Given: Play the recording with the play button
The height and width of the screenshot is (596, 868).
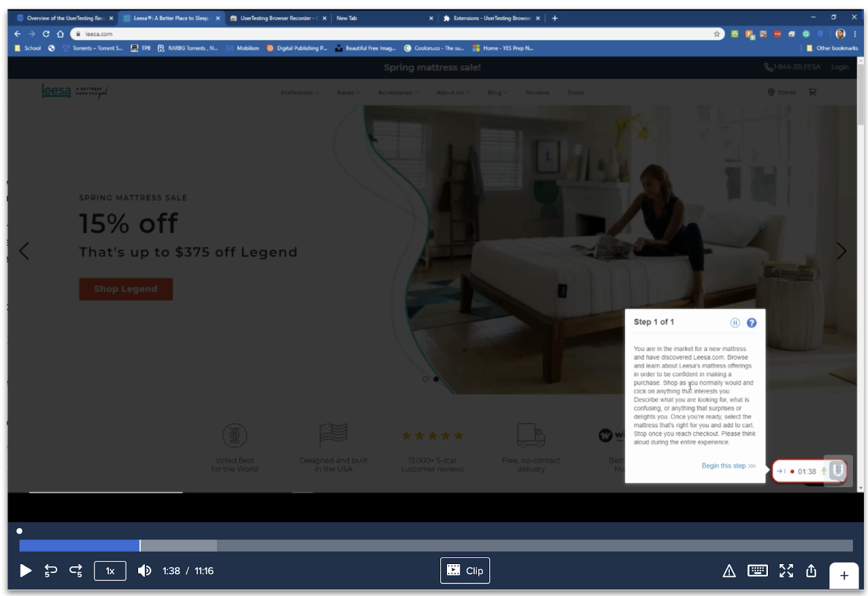Looking at the screenshot, I should (x=25, y=571).
